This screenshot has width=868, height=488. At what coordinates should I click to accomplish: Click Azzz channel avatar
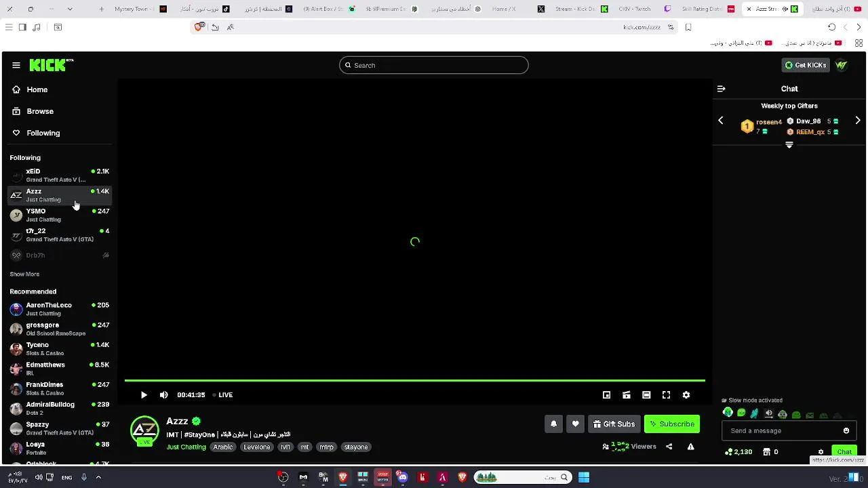(x=144, y=430)
